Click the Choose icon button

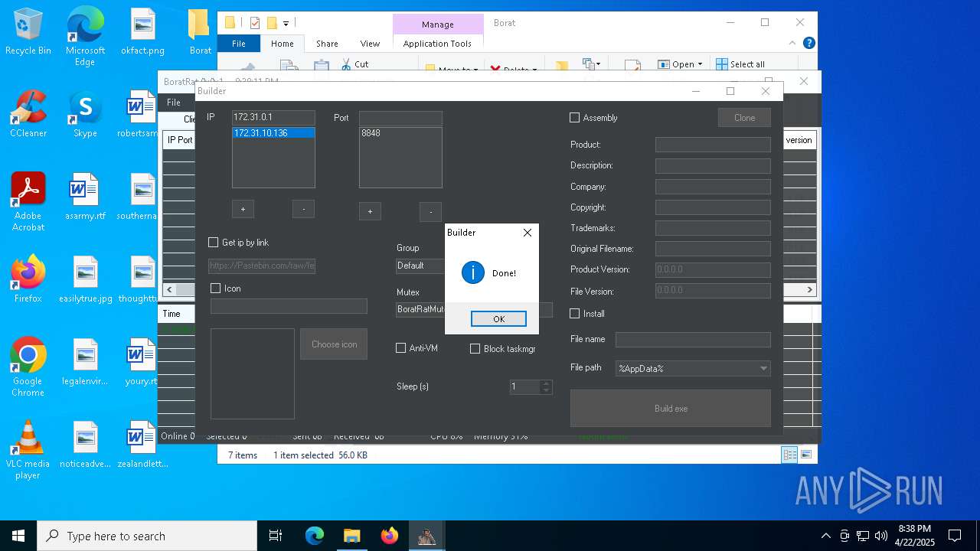334,344
